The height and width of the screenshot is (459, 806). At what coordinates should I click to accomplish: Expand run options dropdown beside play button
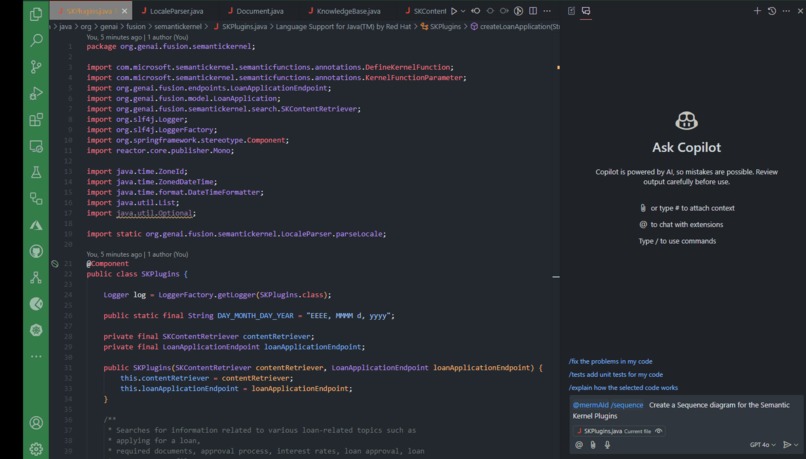click(x=463, y=11)
